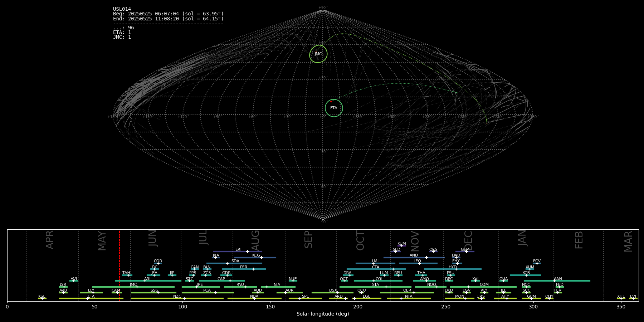Click the JMC radiant circle on sky map

pos(318,54)
